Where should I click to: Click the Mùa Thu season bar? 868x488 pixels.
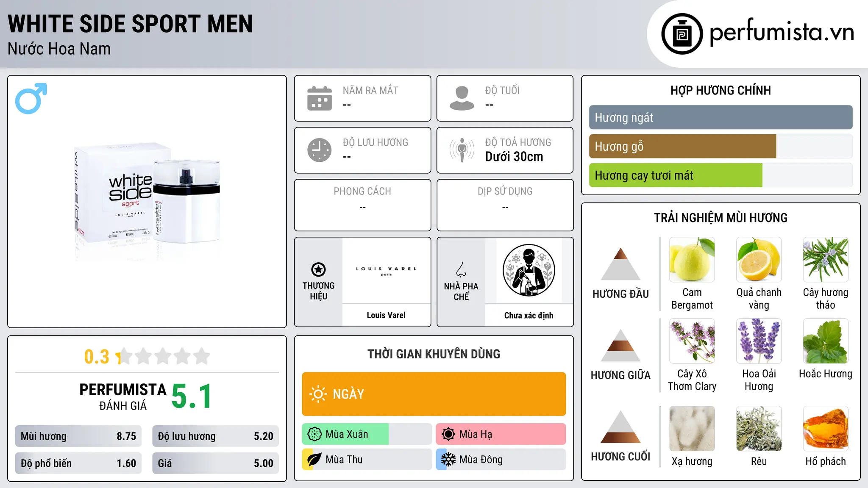[367, 460]
